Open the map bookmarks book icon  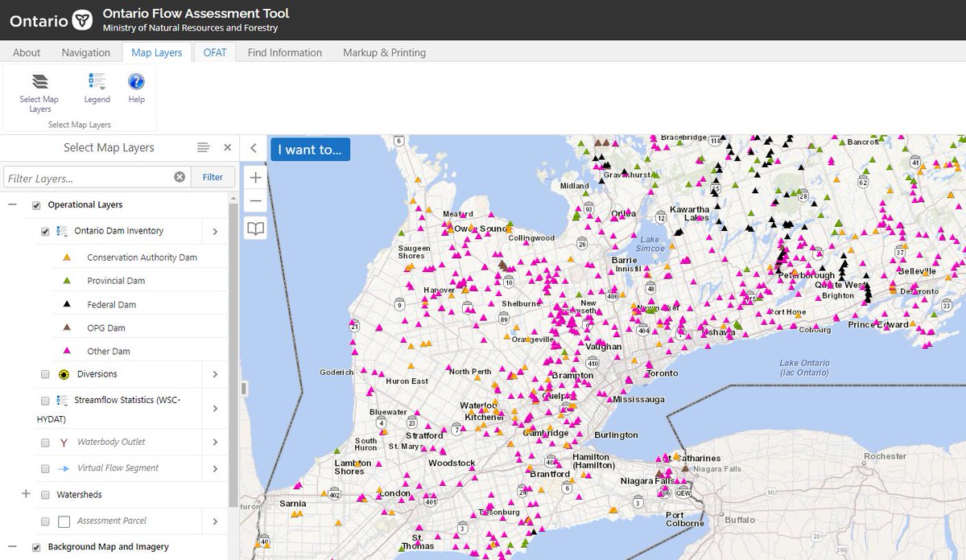[x=255, y=229]
